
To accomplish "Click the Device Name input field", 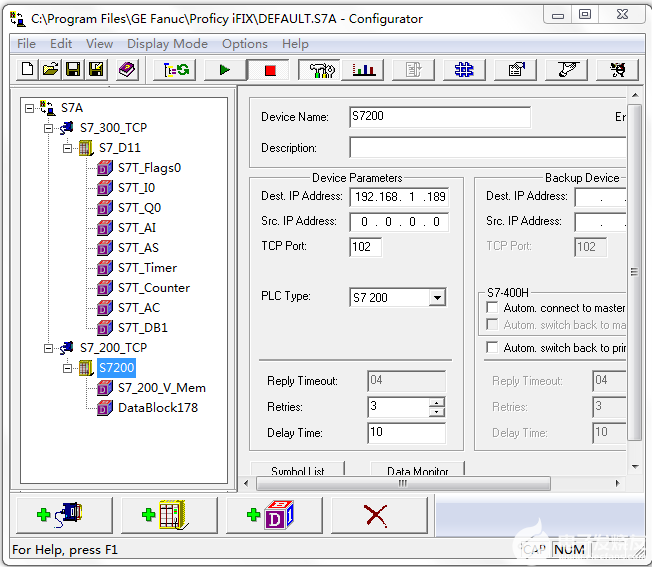I will pyautogui.click(x=440, y=117).
